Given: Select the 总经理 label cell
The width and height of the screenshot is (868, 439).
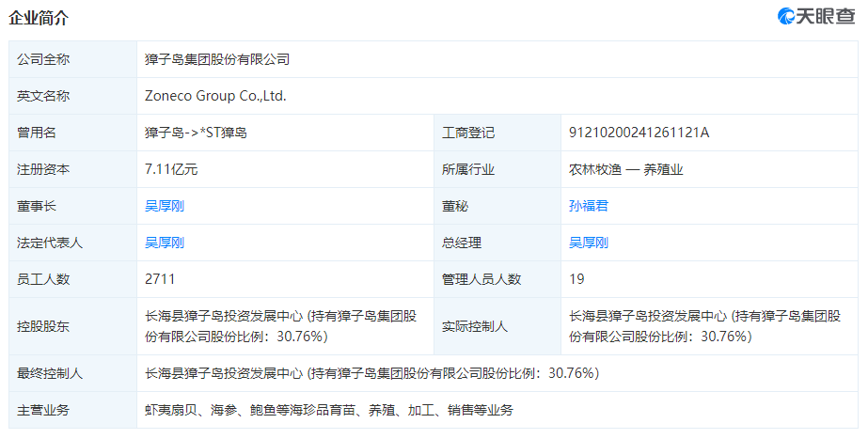Looking at the screenshot, I should pyautogui.click(x=497, y=243).
